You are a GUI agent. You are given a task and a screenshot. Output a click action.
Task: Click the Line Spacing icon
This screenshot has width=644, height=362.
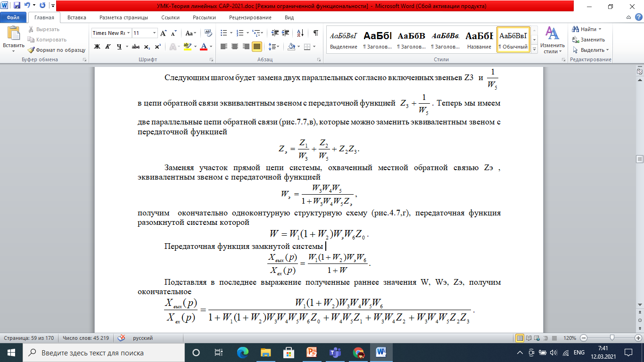272,47
